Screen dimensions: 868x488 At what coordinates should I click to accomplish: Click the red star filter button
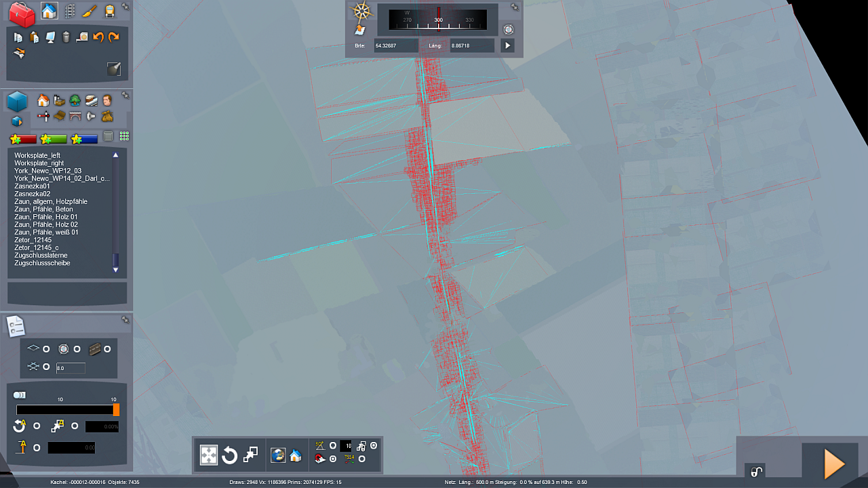24,139
